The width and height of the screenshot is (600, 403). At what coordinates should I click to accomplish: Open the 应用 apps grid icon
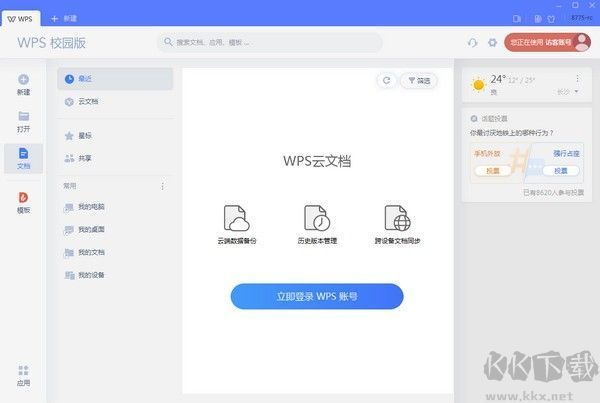23,370
